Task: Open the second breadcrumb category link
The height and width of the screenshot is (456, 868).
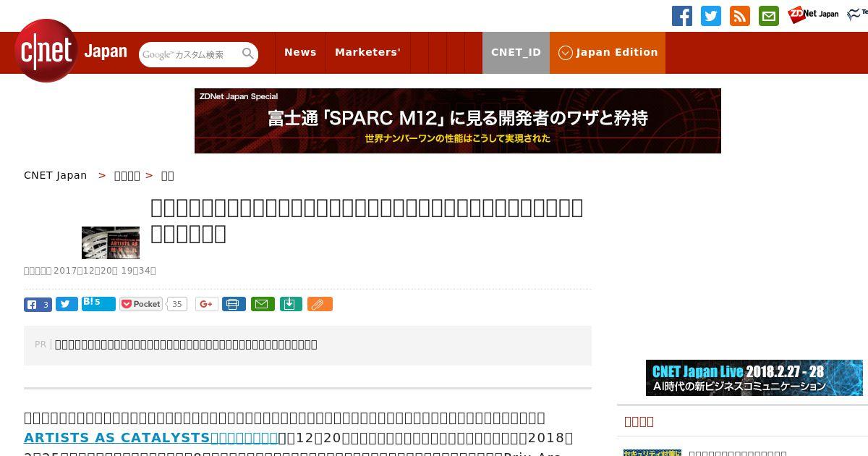Action: [x=127, y=175]
